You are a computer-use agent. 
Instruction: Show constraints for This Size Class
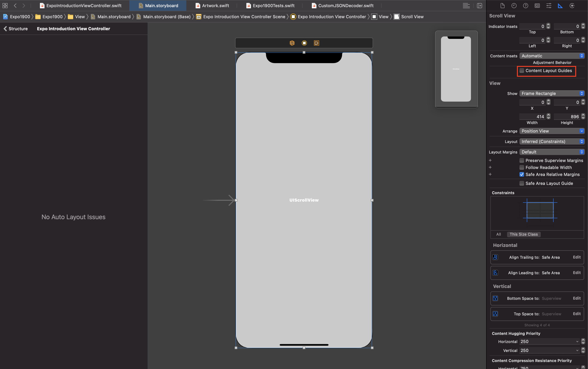click(x=524, y=234)
